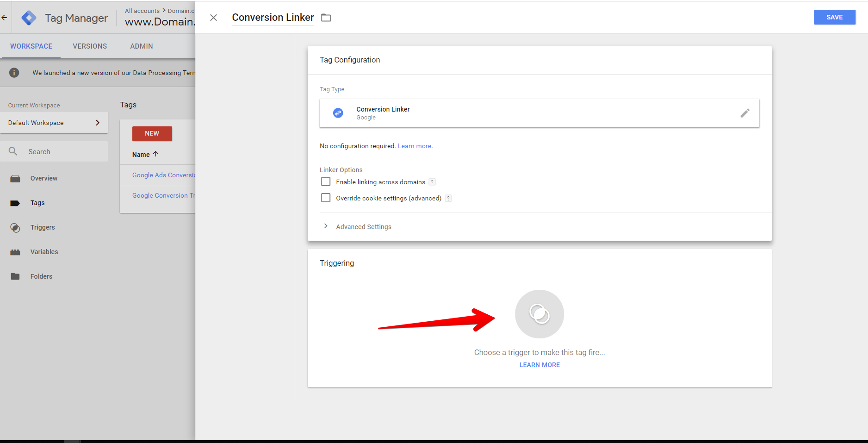Close the Conversion Linker tag editor
868x443 pixels.
coord(213,18)
